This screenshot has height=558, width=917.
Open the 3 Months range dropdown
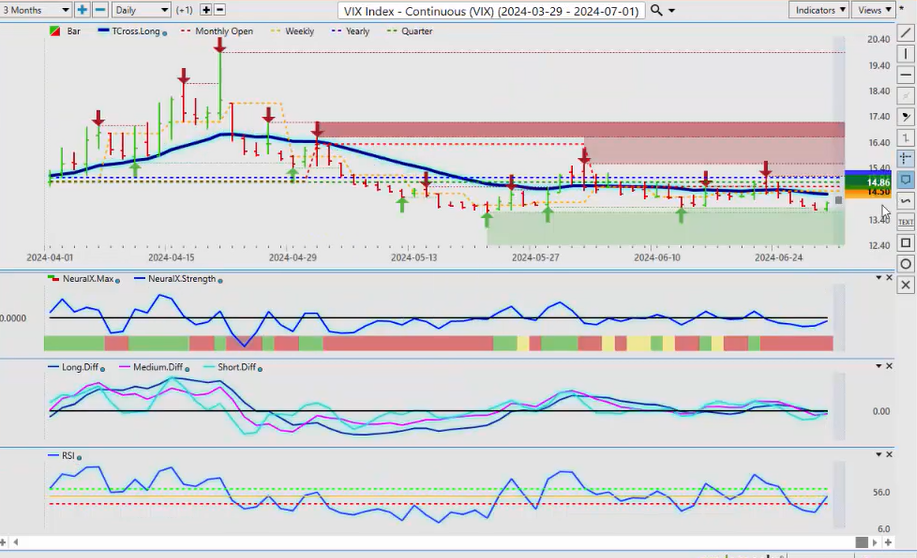click(35, 10)
